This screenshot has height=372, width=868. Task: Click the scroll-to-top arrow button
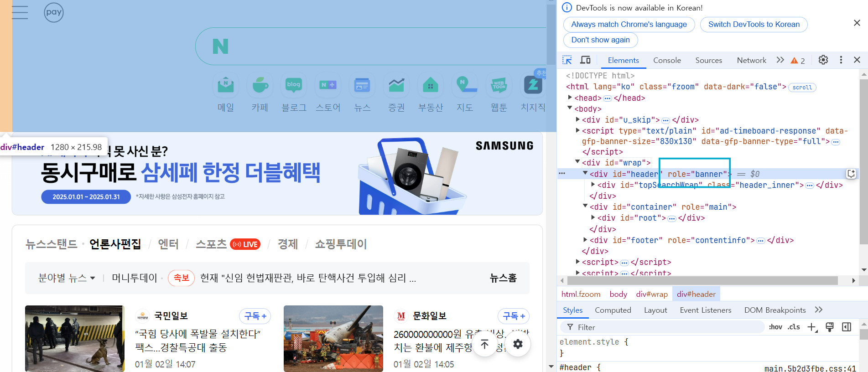pos(484,344)
